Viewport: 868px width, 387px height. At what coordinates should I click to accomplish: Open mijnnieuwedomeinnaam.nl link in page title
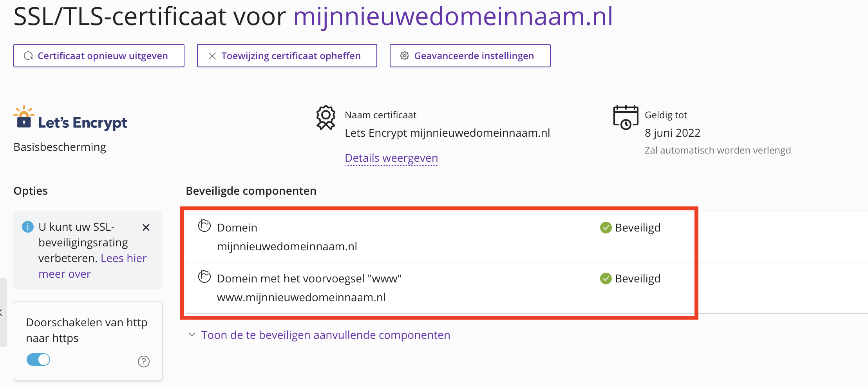[453, 16]
